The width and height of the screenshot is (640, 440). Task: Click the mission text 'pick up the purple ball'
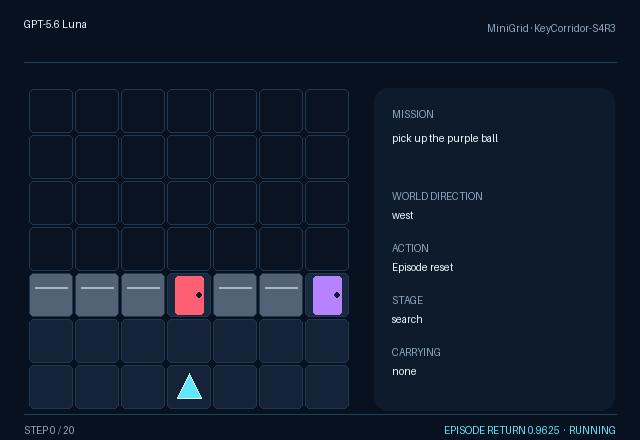[x=445, y=138]
